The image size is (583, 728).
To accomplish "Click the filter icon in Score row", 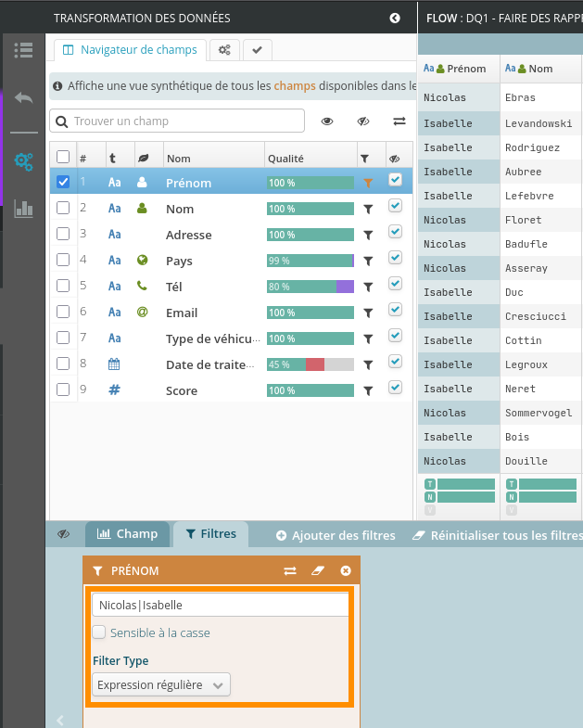I will 368,391.
